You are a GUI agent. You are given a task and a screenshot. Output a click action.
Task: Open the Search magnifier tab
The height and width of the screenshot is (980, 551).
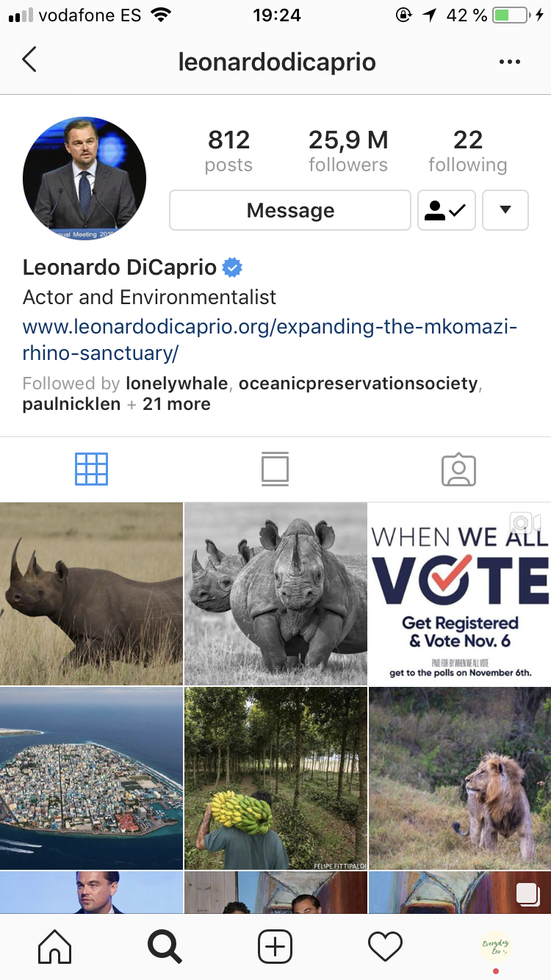coord(165,946)
